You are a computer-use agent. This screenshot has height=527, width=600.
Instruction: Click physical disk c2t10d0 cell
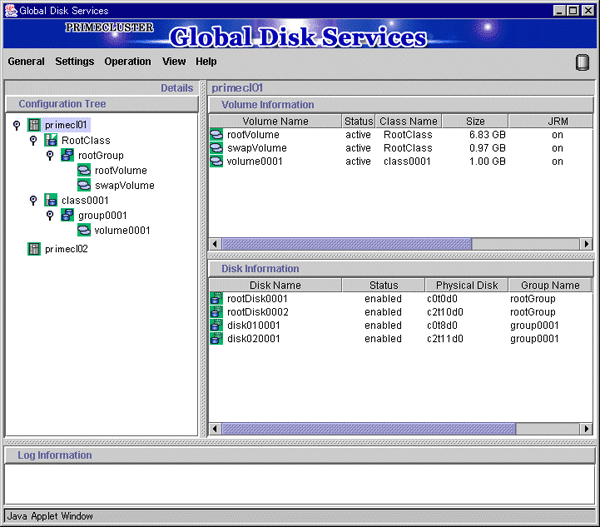click(x=445, y=312)
